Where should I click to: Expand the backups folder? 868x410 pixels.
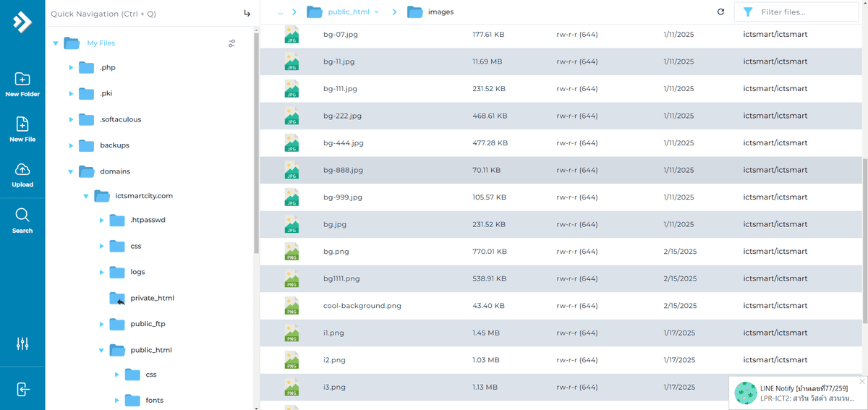pos(71,145)
